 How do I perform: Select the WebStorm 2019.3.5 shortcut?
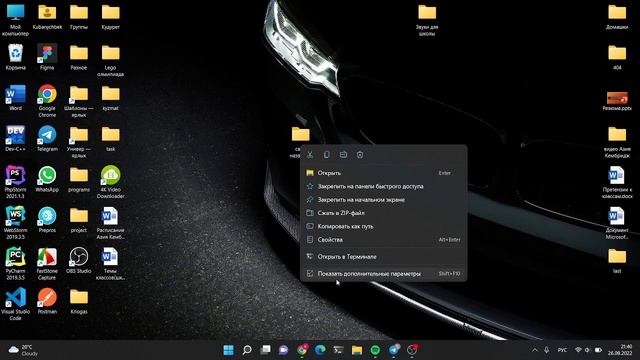click(x=16, y=223)
